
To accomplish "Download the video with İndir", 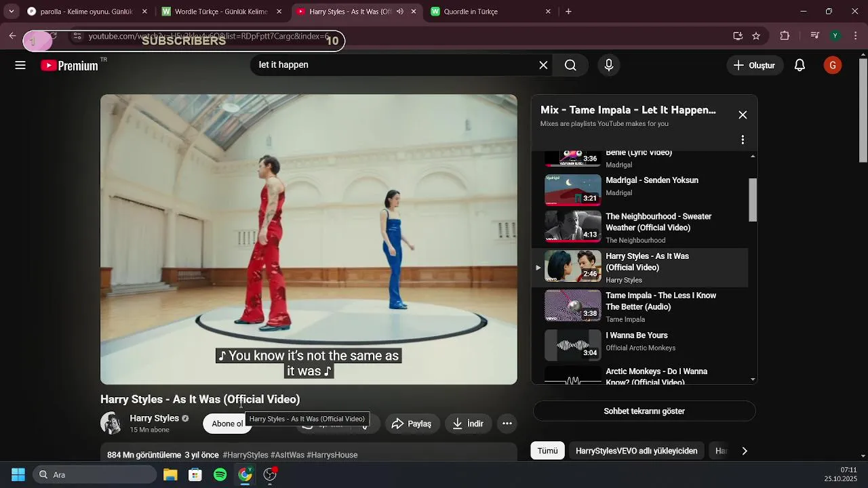I will [x=468, y=424].
